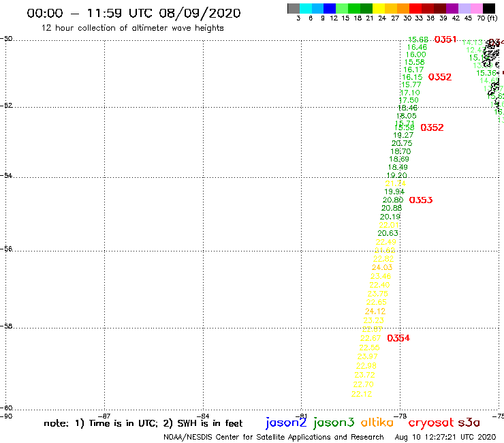Click the value 16.15 beside track 0352

(x=412, y=77)
